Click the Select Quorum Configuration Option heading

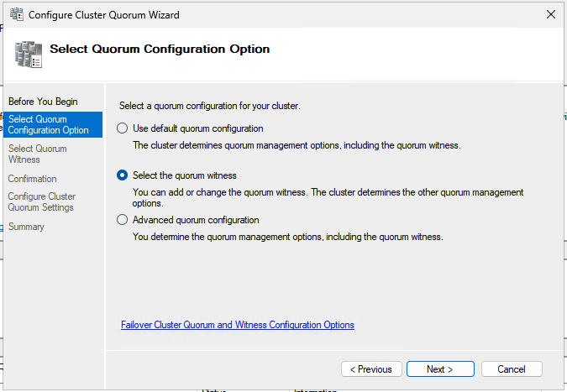[x=160, y=49]
